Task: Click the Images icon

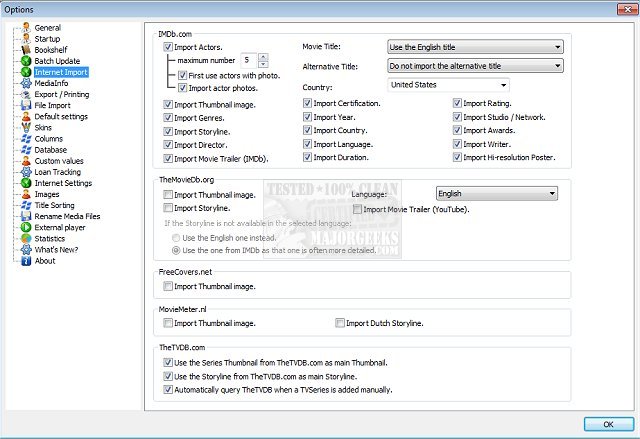Action: pyautogui.click(x=26, y=194)
